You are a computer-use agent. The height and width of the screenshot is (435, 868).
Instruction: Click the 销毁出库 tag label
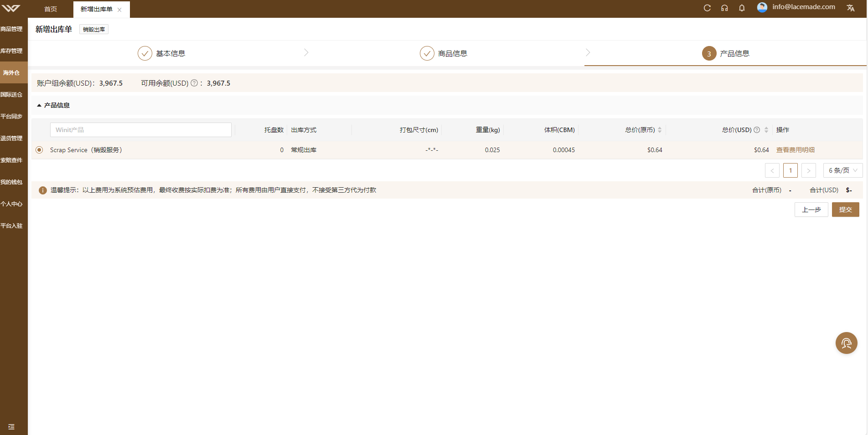coord(94,29)
